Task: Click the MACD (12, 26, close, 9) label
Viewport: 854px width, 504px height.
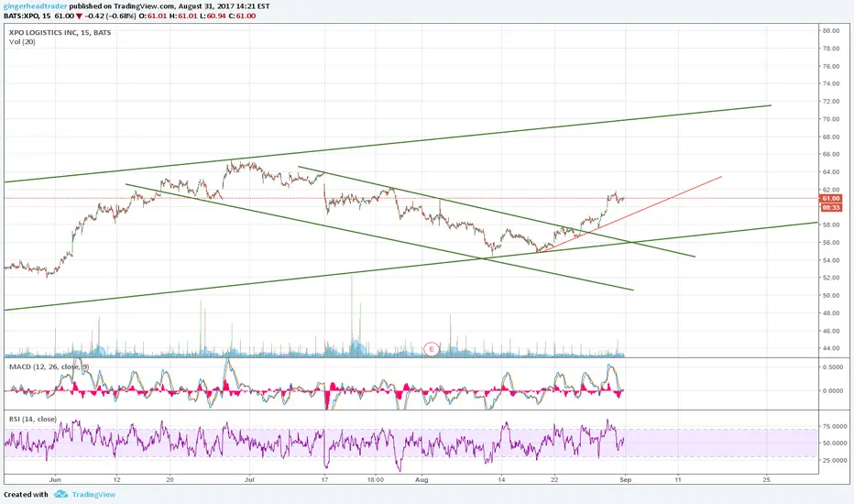Action: pos(49,367)
